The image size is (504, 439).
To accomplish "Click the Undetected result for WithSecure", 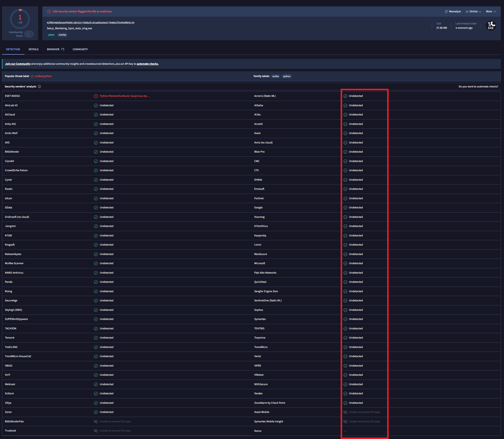I will pos(356,384).
